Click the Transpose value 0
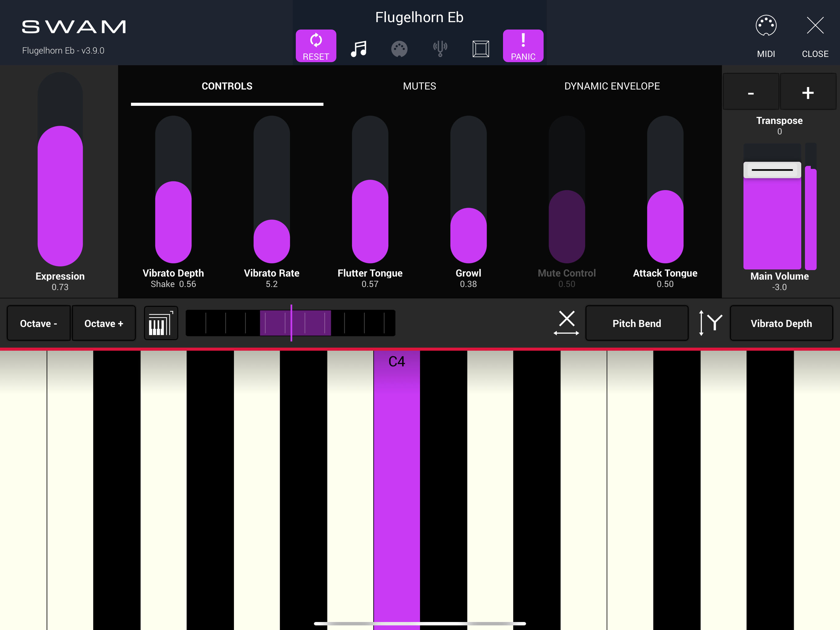Image resolution: width=840 pixels, height=630 pixels. tap(779, 131)
